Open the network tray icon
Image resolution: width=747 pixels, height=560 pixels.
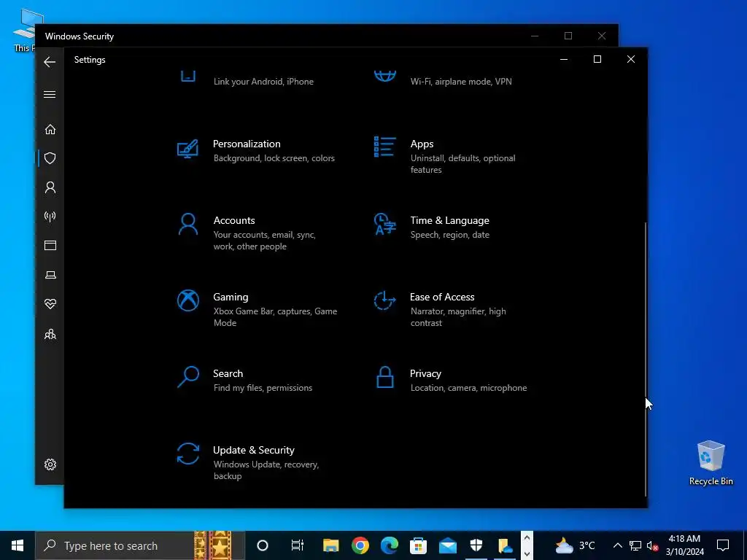(635, 545)
